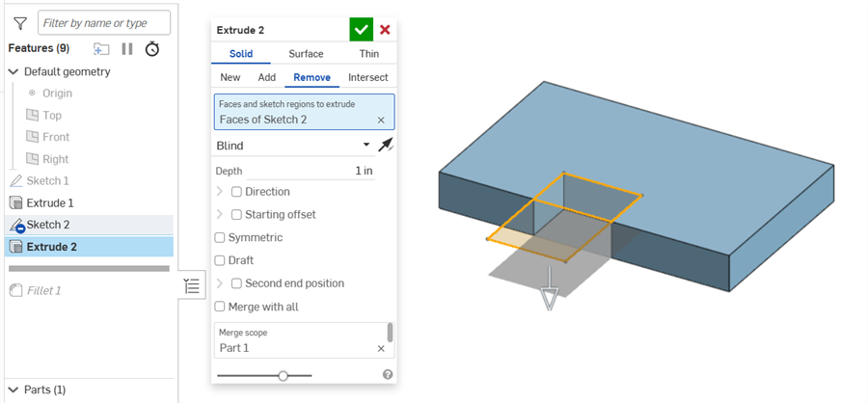Clear the Faces of Sketch 2 selection

(381, 120)
